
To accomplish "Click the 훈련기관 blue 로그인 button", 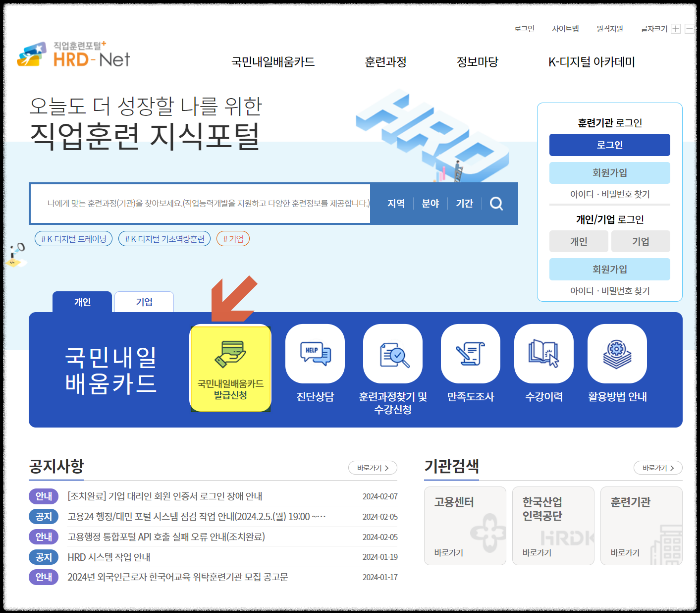I will coord(609,145).
